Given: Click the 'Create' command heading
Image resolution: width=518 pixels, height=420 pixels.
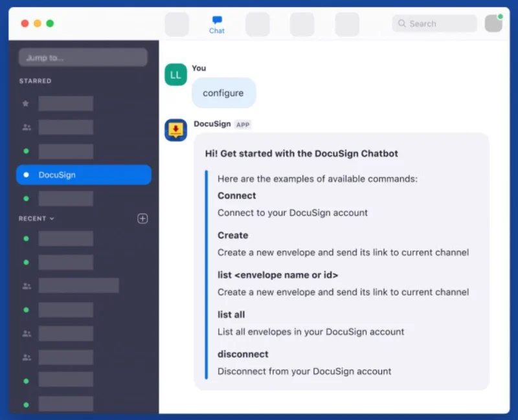Looking at the screenshot, I should (232, 235).
